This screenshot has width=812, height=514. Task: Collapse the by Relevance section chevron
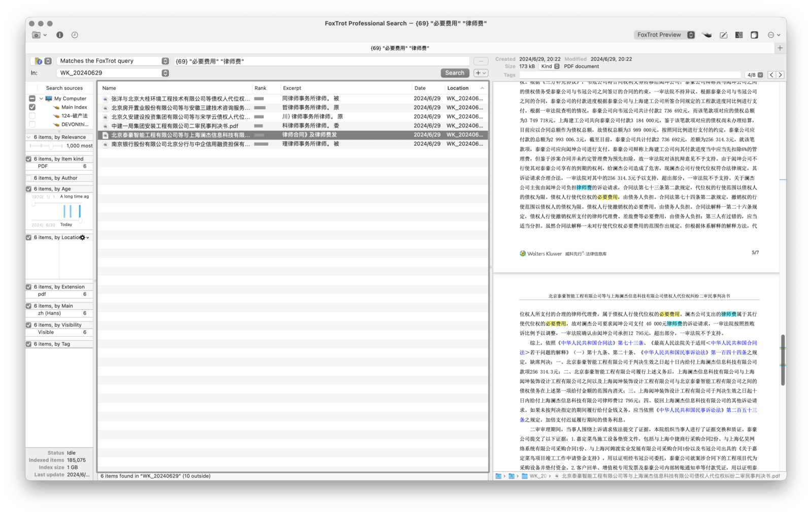tap(29, 137)
